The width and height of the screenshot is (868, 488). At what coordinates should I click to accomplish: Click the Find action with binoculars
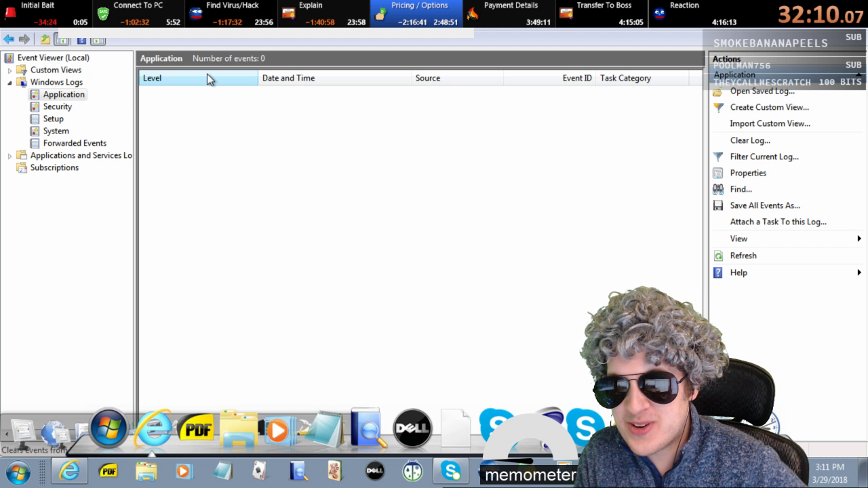tap(741, 189)
